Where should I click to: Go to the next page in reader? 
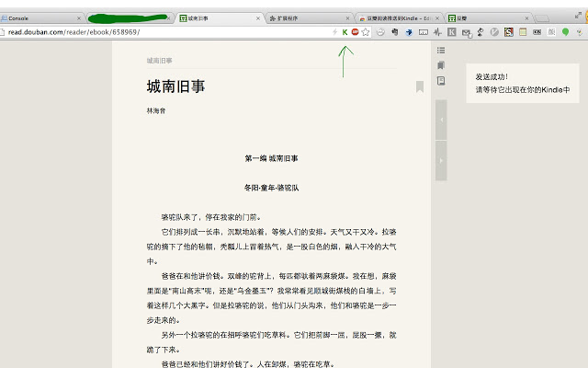point(441,161)
